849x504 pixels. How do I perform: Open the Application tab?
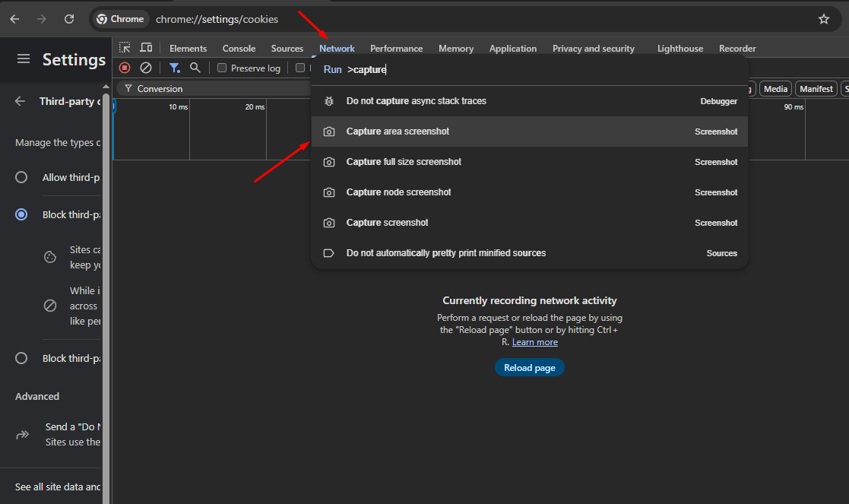[x=513, y=48]
